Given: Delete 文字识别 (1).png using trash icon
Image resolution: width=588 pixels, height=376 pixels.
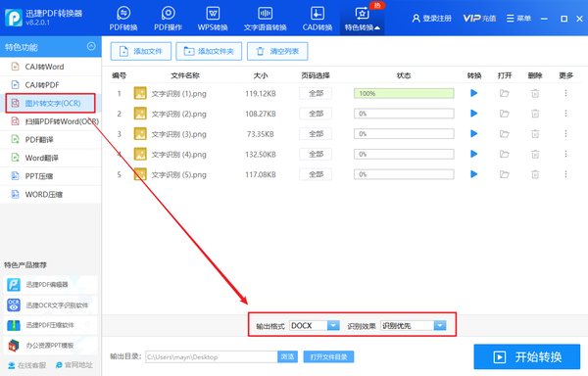Looking at the screenshot, I should [x=535, y=93].
